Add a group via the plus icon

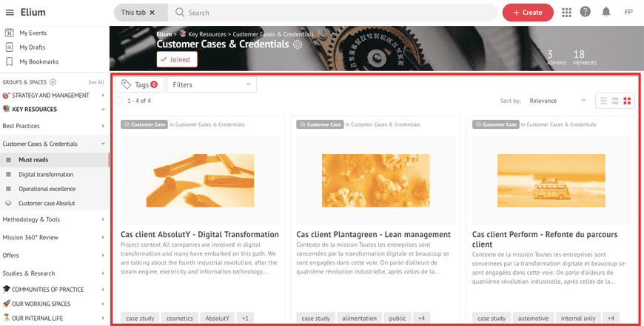[53, 82]
